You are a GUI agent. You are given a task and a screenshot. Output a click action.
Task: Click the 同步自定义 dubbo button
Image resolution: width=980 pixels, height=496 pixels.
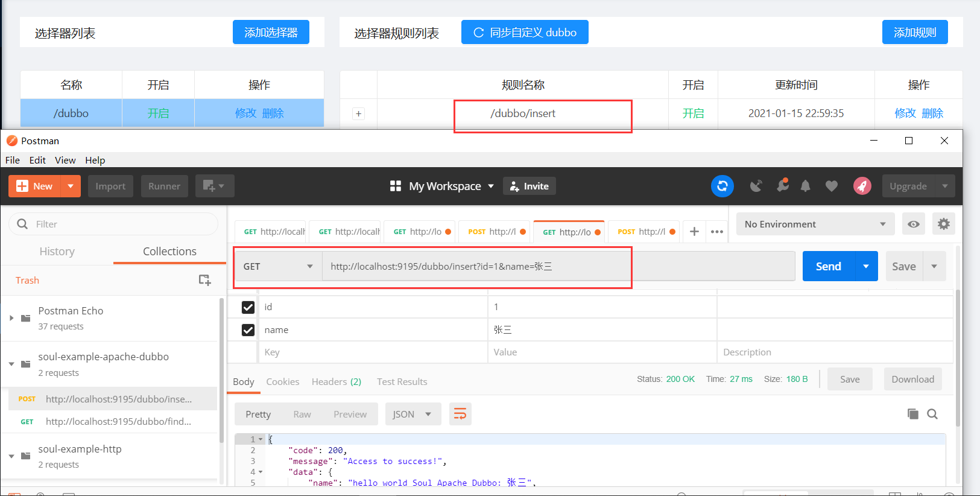pyautogui.click(x=525, y=32)
